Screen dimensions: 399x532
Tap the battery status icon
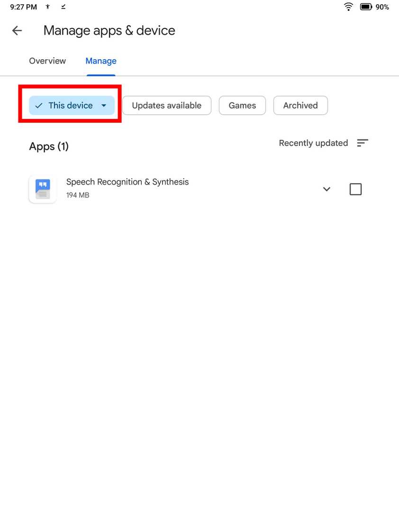point(366,7)
